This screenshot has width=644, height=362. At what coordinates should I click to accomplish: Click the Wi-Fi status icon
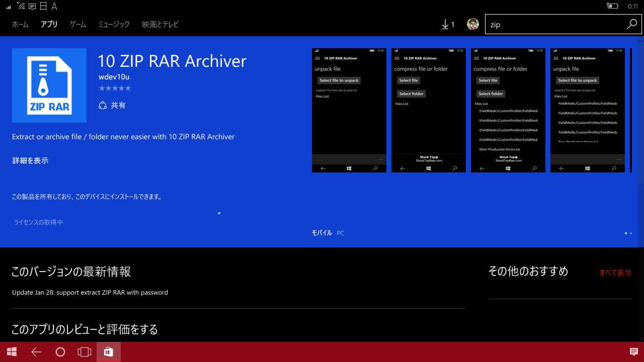point(21,6)
